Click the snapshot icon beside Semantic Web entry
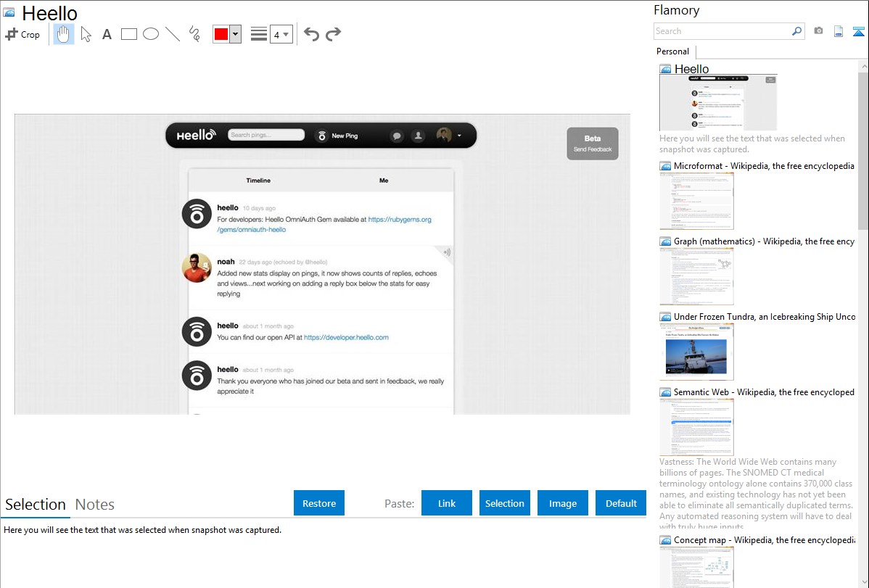Screen dimensions: 869x588 [665, 392]
